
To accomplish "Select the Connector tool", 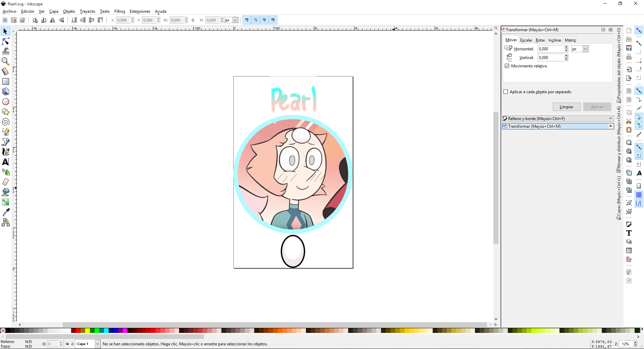I will pyautogui.click(x=5, y=222).
